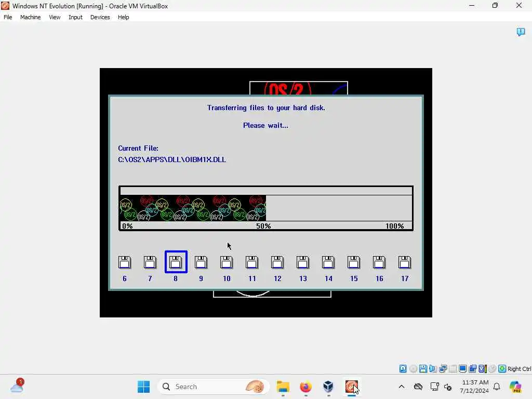
Task: Click the floppy disk status icon
Action: [x=423, y=368]
